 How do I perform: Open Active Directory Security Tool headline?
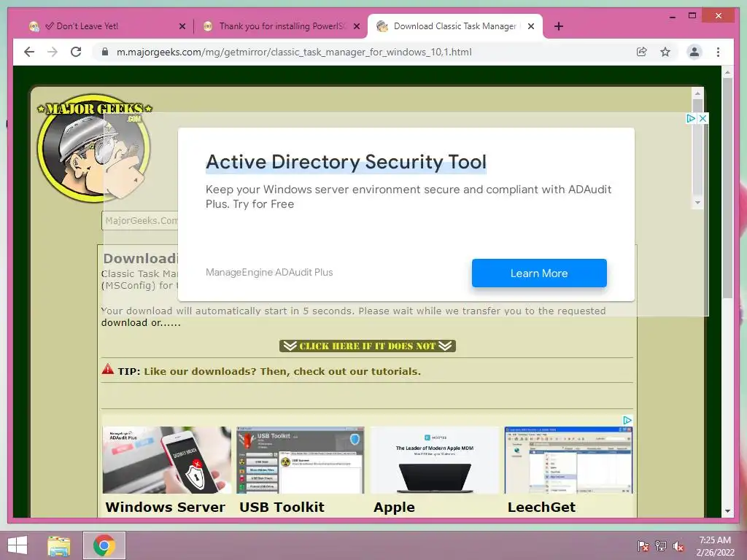pyautogui.click(x=346, y=162)
